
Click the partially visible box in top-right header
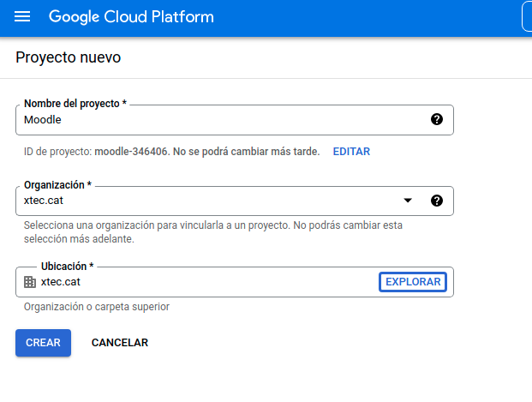click(x=527, y=16)
